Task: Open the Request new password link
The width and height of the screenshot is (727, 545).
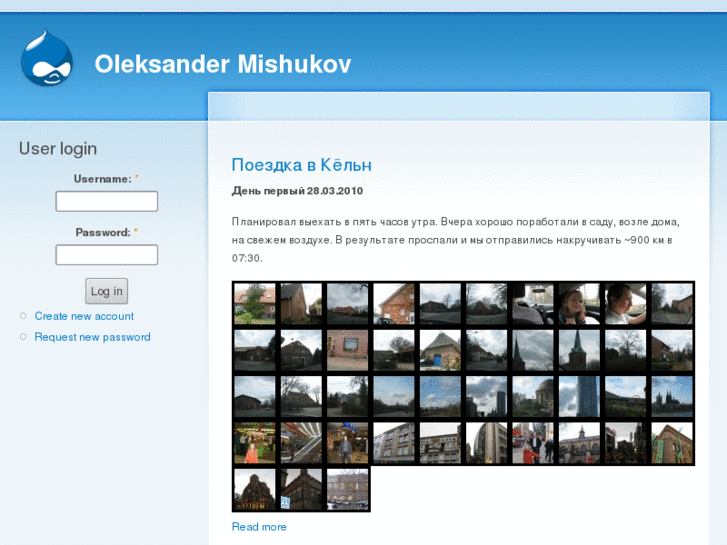Action: [x=93, y=337]
